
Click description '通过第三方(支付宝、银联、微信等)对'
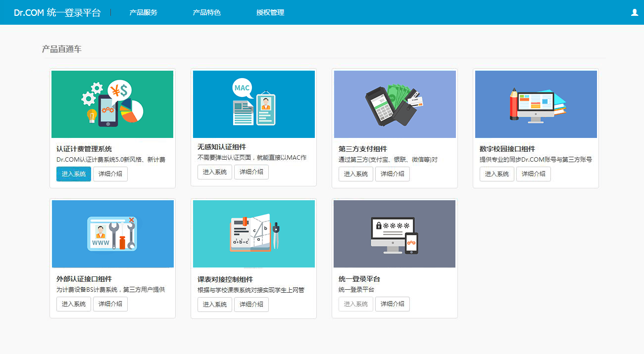(x=388, y=160)
